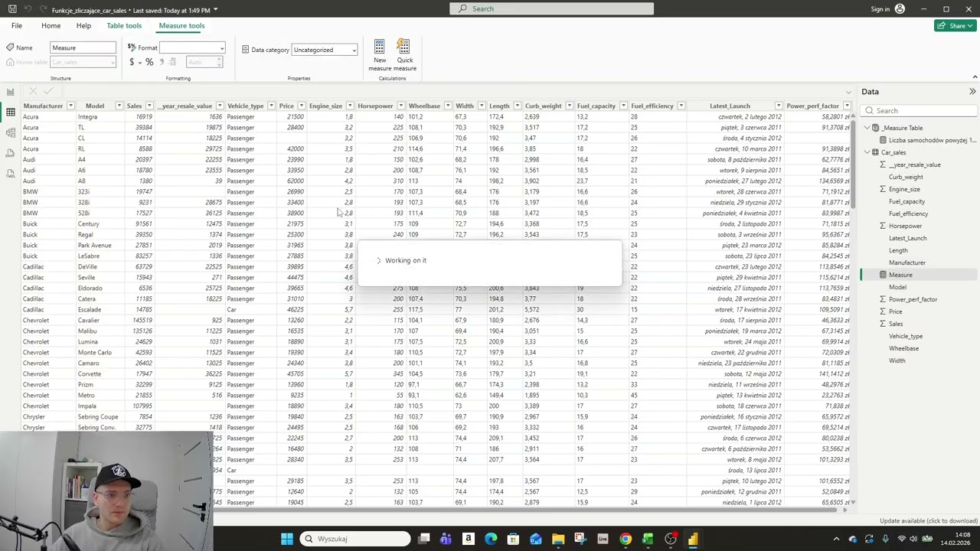Switch to the Home ribbon tab
This screenshot has width=980, height=551.
point(51,25)
